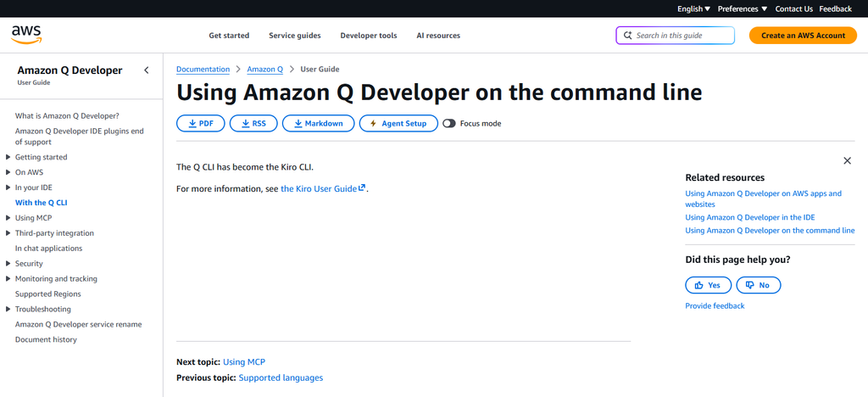
Task: Open the AI resources menu
Action: tap(438, 36)
